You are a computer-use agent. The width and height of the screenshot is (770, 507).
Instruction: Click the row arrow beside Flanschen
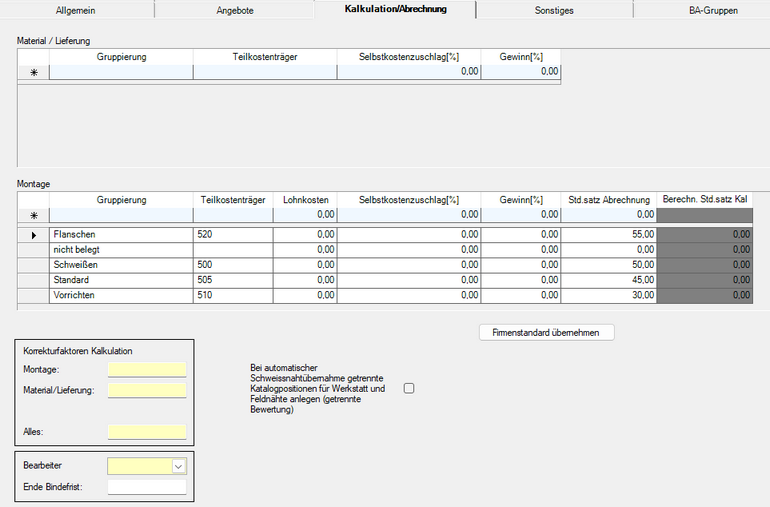click(x=33, y=235)
